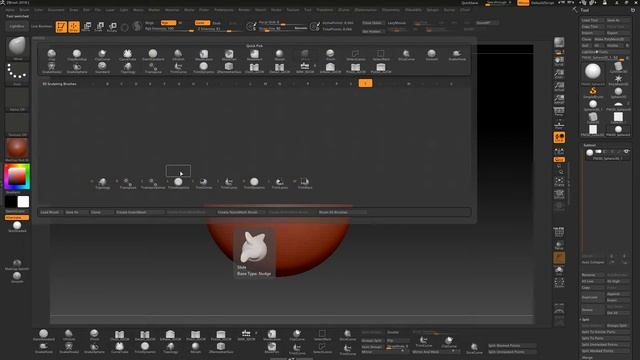Click the current brush thumbnail on left shelf
The image size is (640, 360).
(x=17, y=47)
